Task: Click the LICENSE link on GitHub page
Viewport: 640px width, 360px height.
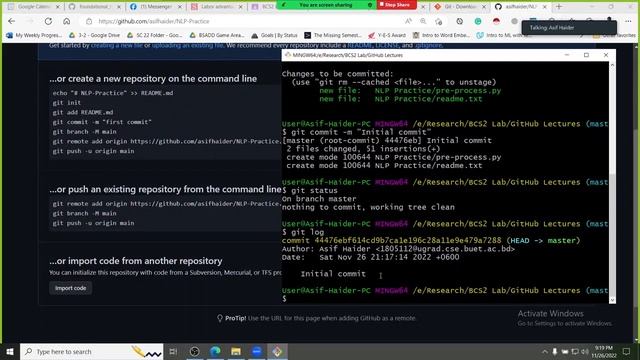Action: pyautogui.click(x=387, y=45)
